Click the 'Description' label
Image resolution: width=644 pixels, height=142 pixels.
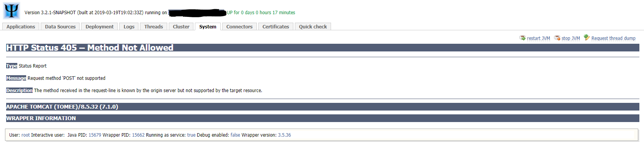point(19,91)
